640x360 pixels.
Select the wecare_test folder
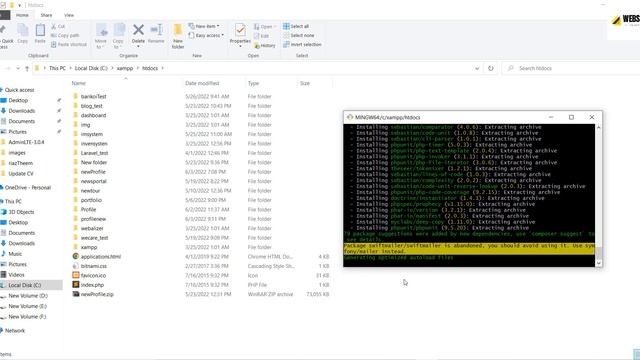[94, 238]
